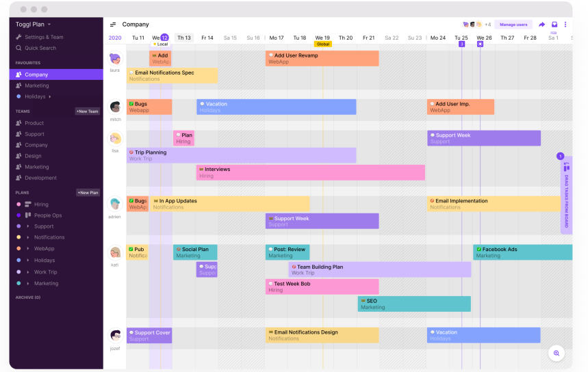The image size is (588, 372).
Task: Click the user avatars group in header
Action: [472, 25]
